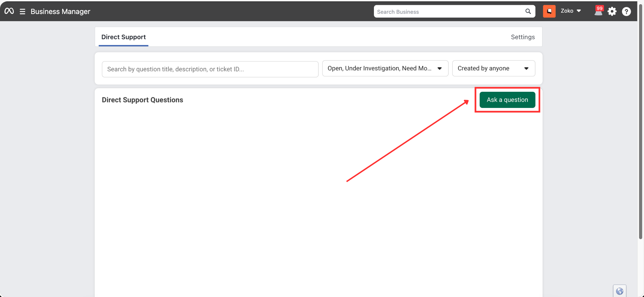644x297 pixels.
Task: Click the Business Manager title
Action: click(x=60, y=12)
